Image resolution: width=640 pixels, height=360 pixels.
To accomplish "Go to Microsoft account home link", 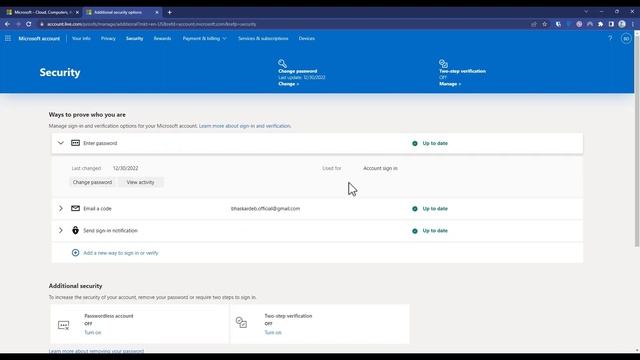I will tap(39, 38).
